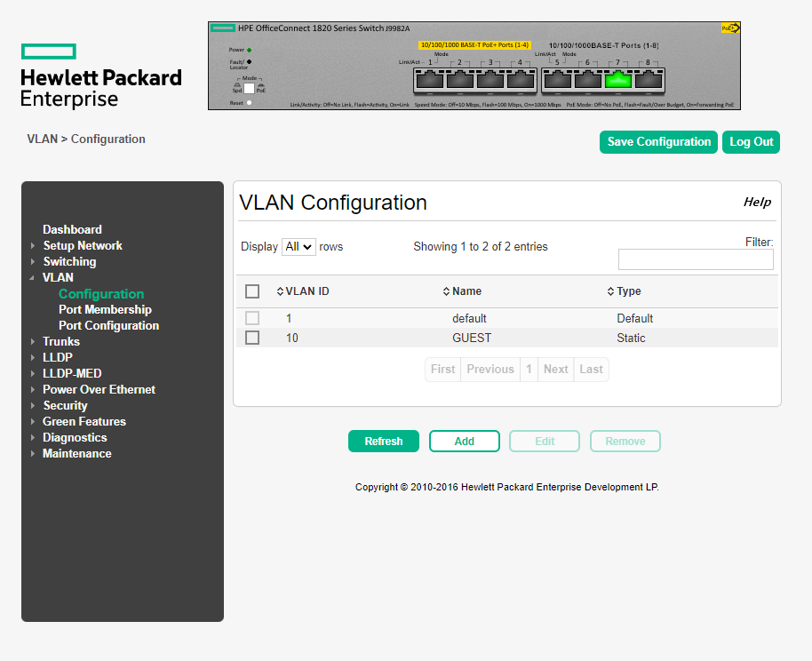Viewport: 812px width, 661px height.
Task: Click the 'default' name cell
Action: (469, 319)
